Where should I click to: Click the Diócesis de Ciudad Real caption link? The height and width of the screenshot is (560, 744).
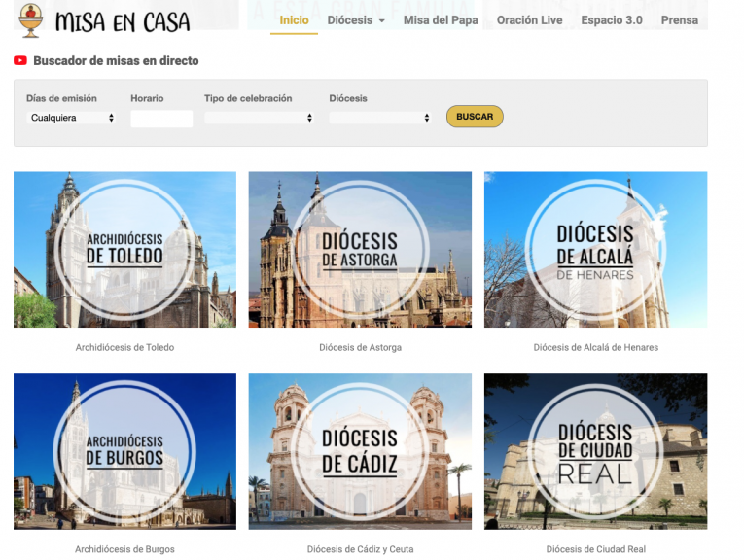(x=595, y=549)
